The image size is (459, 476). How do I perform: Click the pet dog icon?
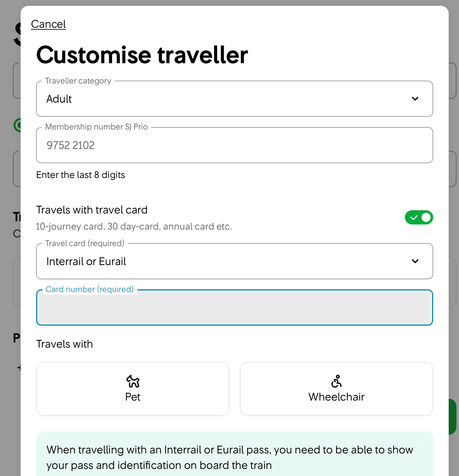point(133,381)
